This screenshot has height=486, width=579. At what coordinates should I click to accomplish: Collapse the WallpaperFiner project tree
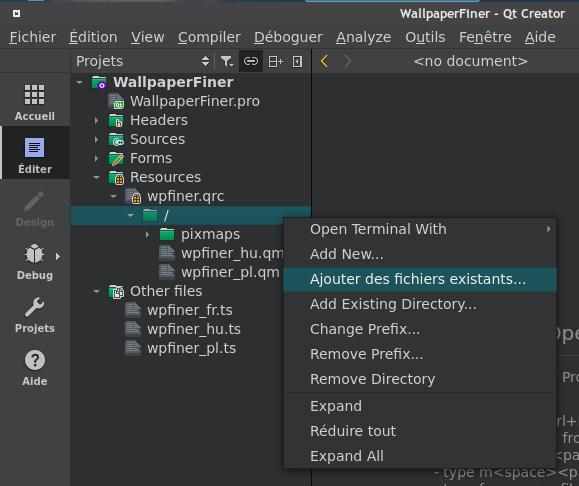coord(79,82)
